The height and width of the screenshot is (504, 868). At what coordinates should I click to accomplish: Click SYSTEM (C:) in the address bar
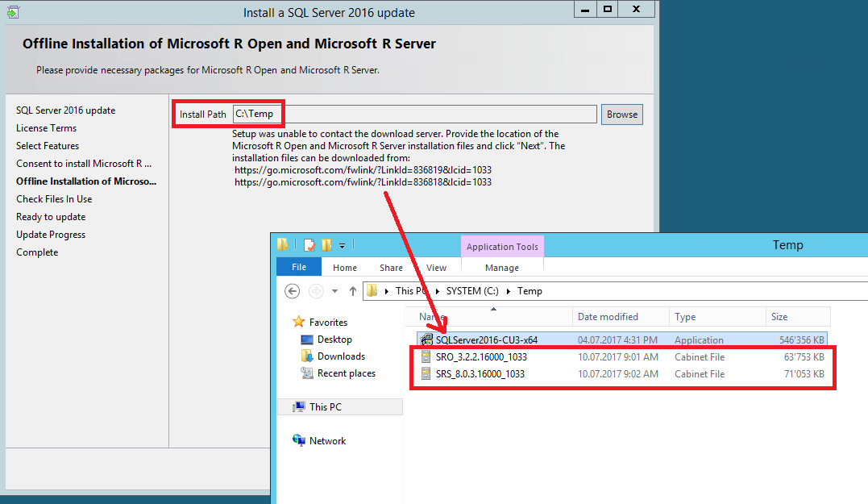click(x=472, y=291)
